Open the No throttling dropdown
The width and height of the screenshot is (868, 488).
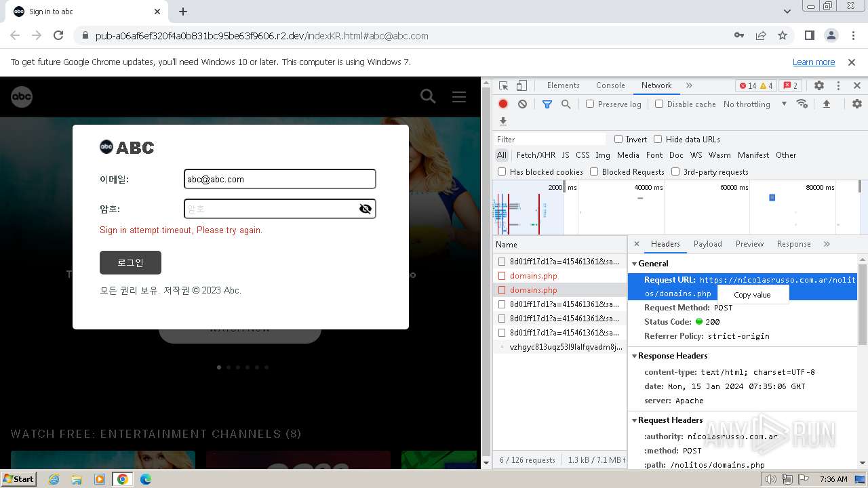pyautogui.click(x=755, y=104)
